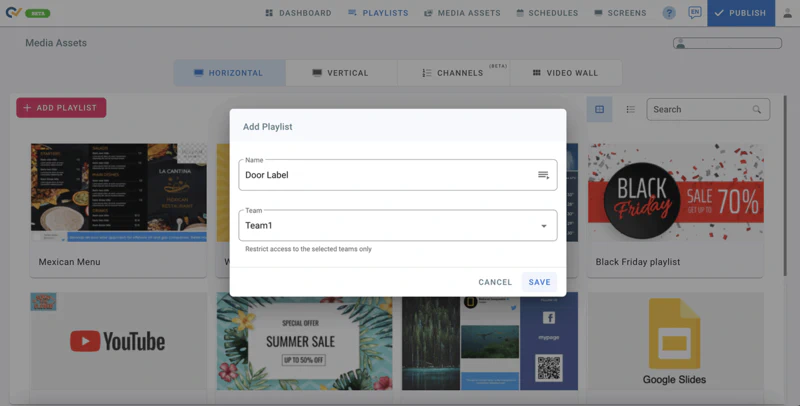Open the Summer Sale playlist thumbnail
Viewport: 800px width, 406px height.
tap(305, 341)
